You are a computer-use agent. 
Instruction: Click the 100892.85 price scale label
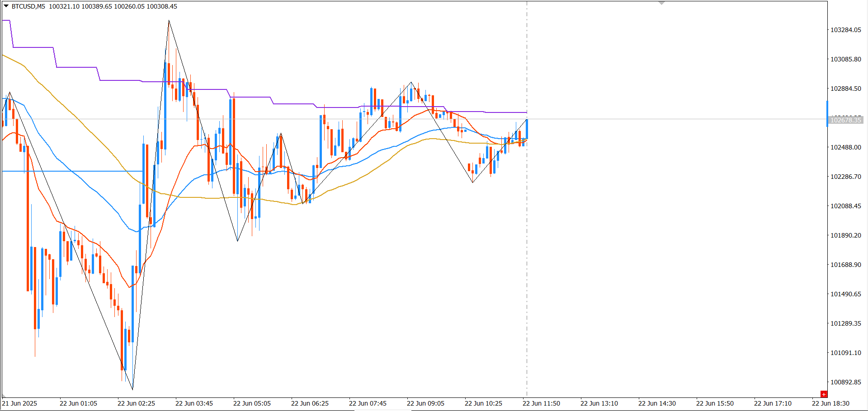846,382
